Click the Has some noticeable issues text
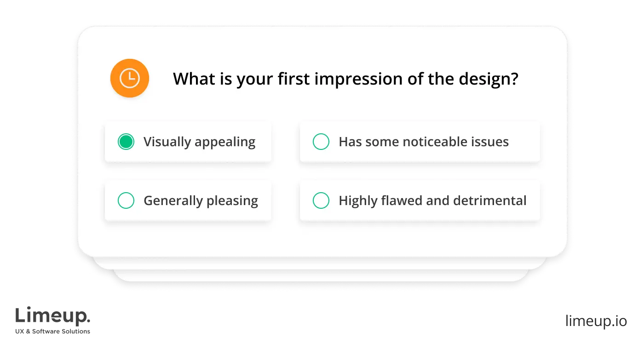 tap(423, 142)
